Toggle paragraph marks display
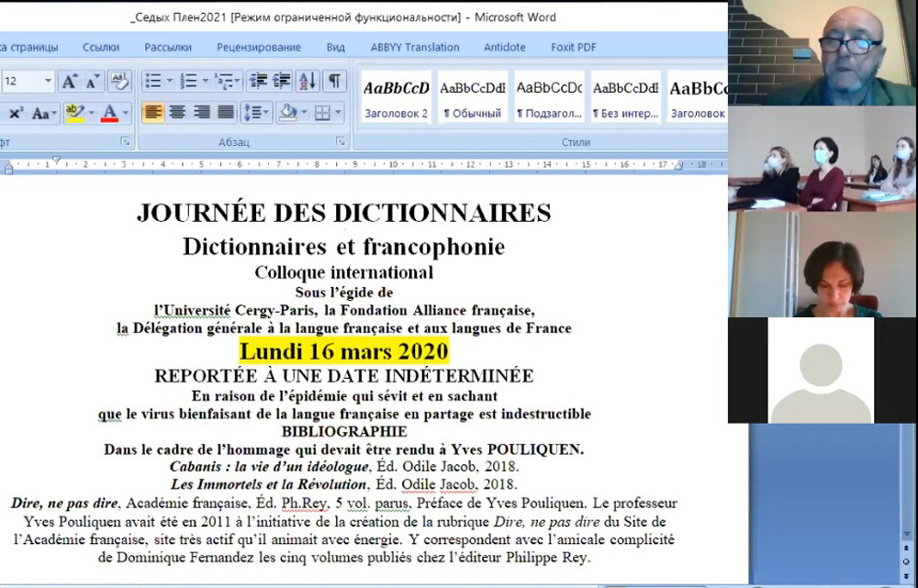This screenshot has height=588, width=918. pos(334,82)
